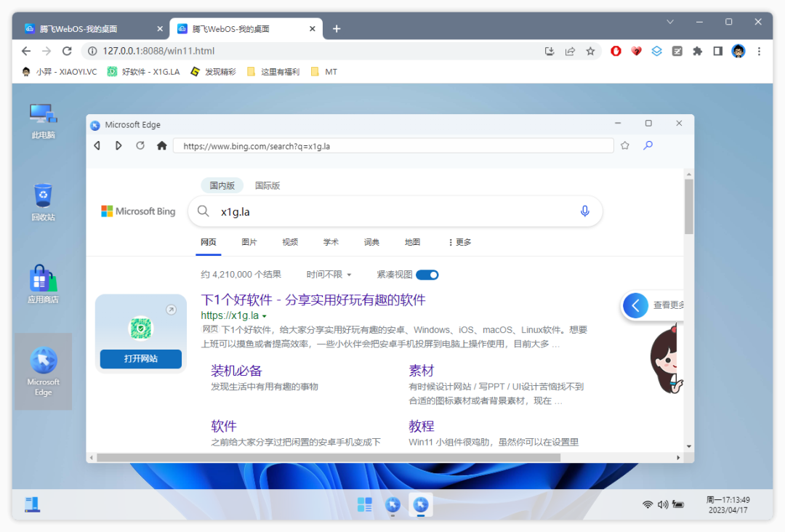Open the 这里有福利 bookmark folder
Image resolution: width=785 pixels, height=532 pixels.
[273, 72]
